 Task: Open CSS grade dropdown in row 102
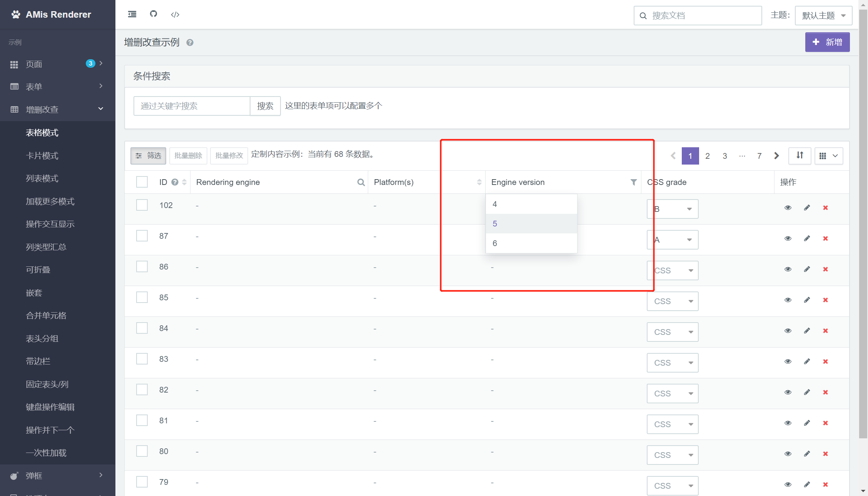pos(673,209)
